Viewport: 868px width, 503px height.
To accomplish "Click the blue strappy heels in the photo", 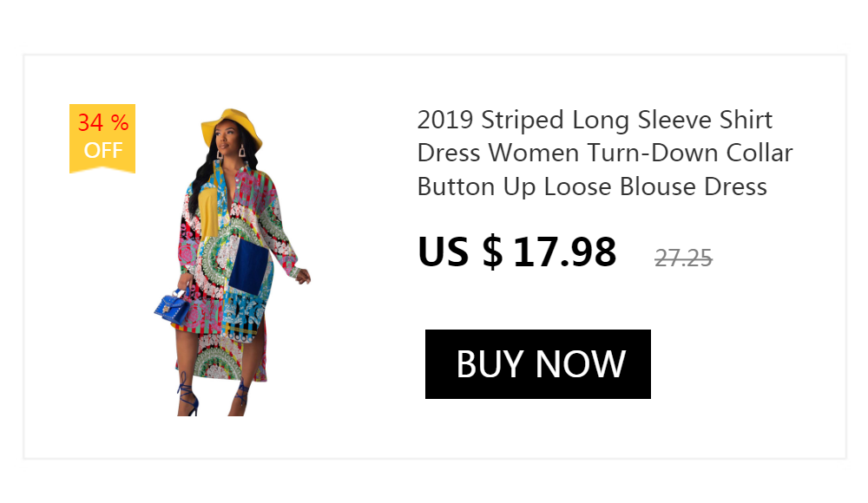I will point(187,396).
